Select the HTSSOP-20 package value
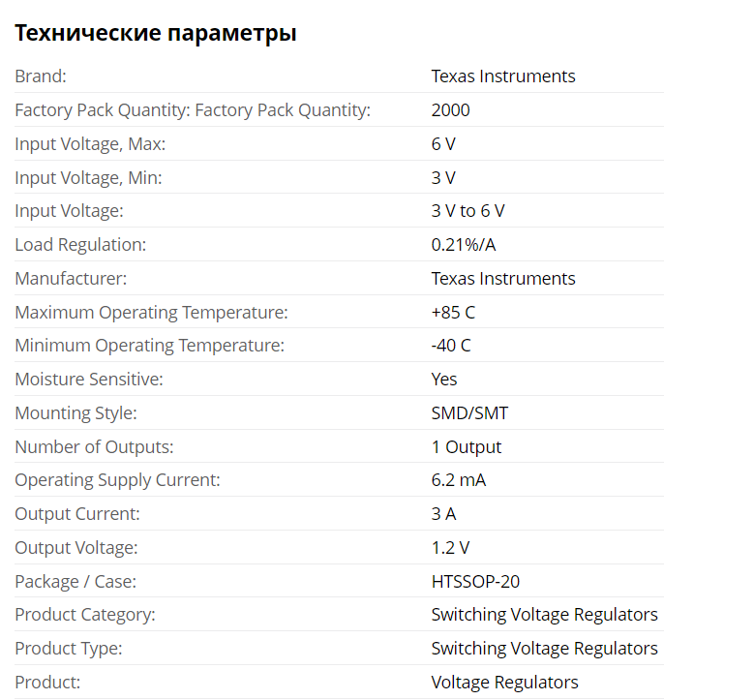 475,582
